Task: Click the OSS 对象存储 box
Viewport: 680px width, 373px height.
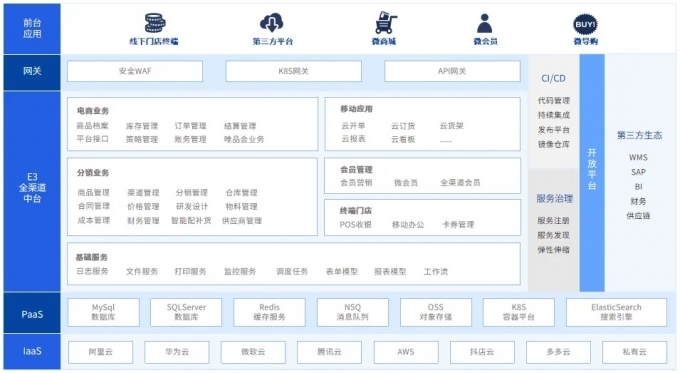Action: [435, 312]
